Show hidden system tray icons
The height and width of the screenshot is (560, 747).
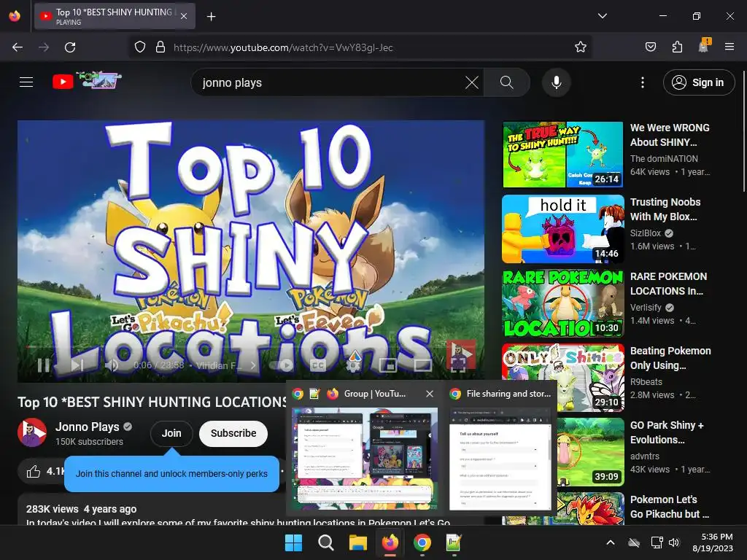611,542
